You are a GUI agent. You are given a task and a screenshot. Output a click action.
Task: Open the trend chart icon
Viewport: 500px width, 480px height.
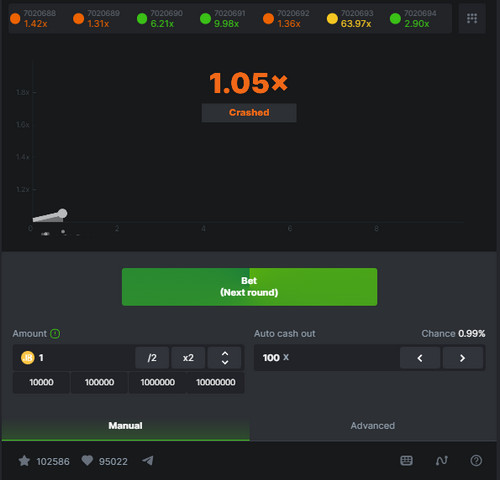441,461
